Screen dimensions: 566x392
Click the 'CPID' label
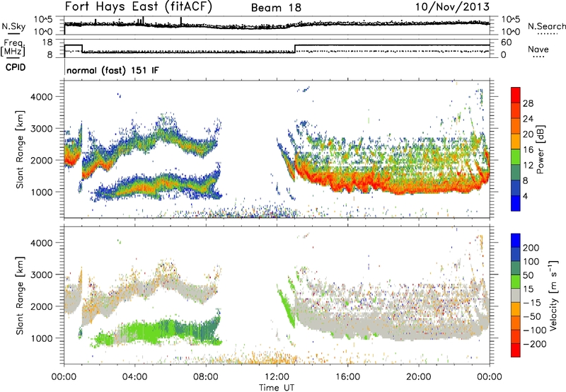(16, 67)
